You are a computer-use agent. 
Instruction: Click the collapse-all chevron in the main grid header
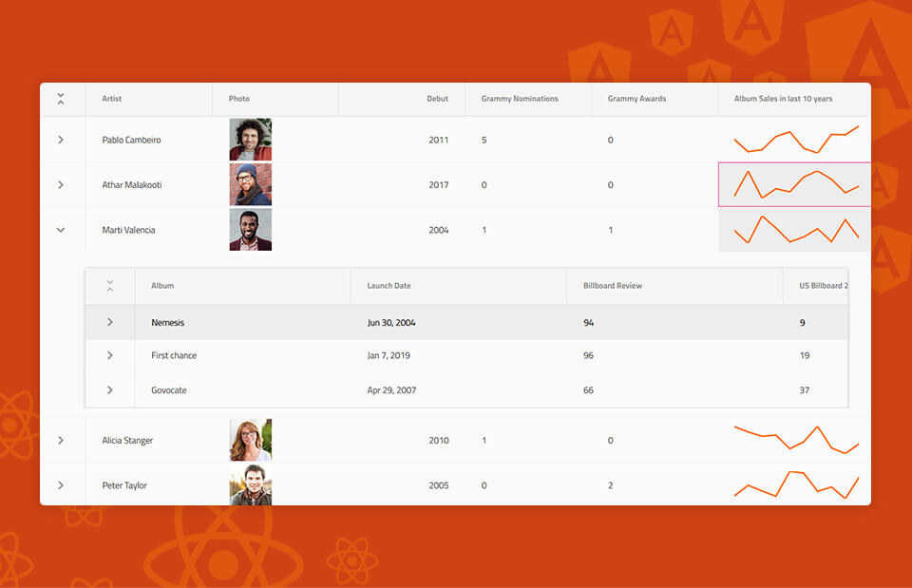click(61, 98)
